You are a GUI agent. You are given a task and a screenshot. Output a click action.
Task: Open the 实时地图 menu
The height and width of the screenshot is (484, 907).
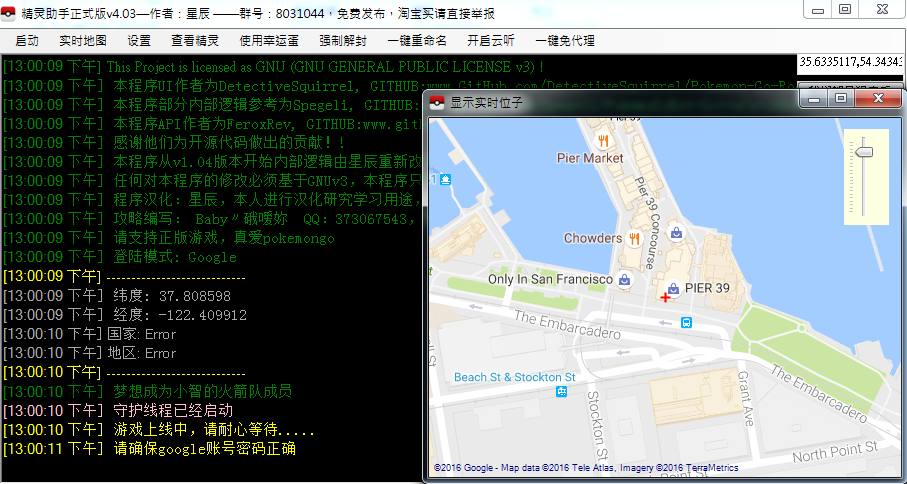tap(83, 41)
